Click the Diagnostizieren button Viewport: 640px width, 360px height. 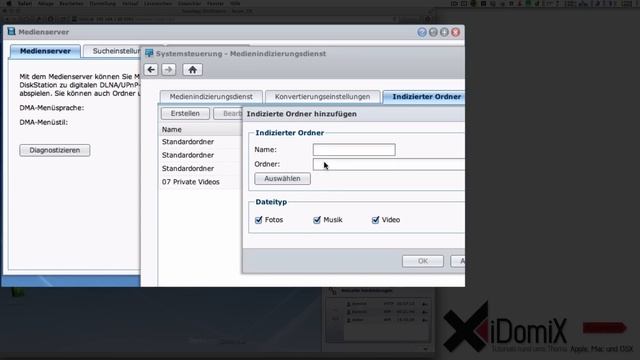[x=55, y=150]
